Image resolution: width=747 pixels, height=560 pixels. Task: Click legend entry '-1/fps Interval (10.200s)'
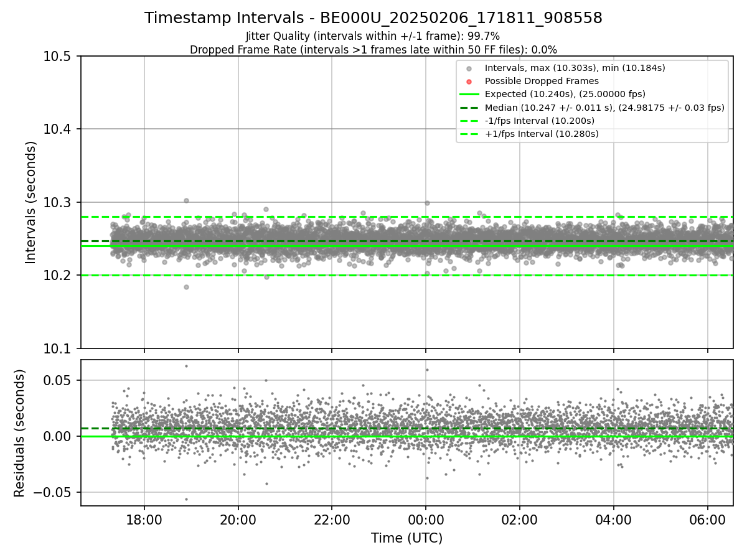(540, 121)
